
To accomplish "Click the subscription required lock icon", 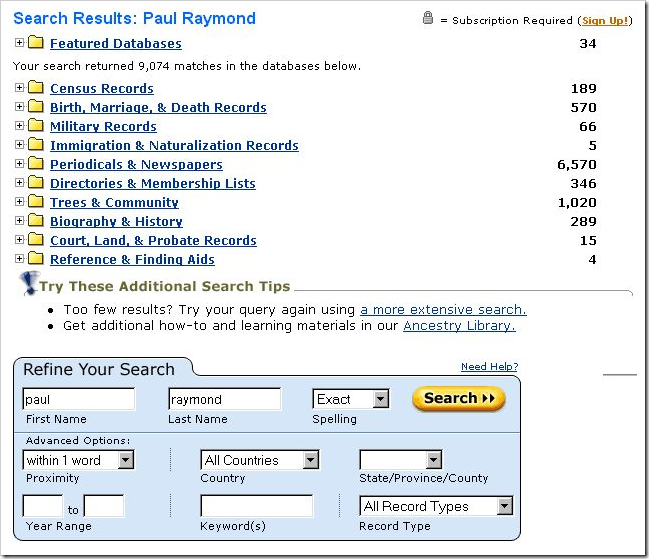I will (428, 18).
